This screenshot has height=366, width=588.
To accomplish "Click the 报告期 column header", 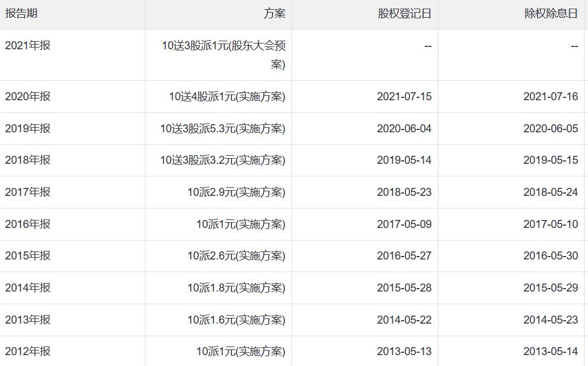I will pyautogui.click(x=21, y=14).
